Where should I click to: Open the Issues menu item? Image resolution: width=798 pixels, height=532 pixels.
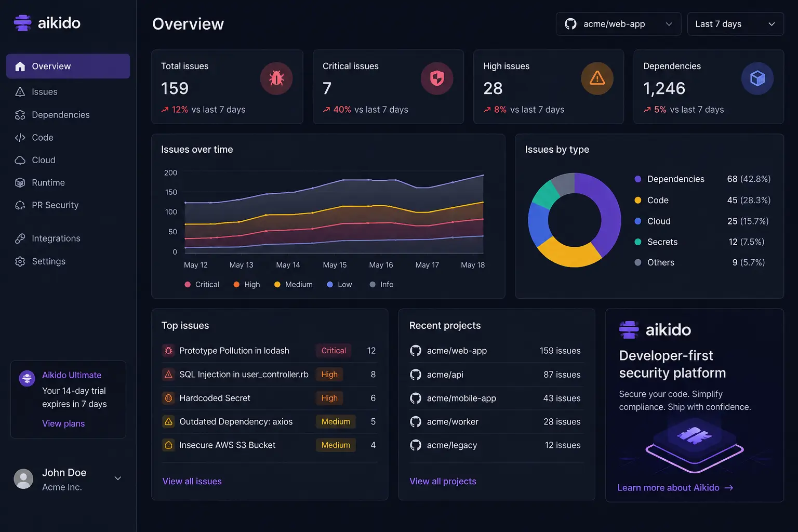tap(68, 92)
